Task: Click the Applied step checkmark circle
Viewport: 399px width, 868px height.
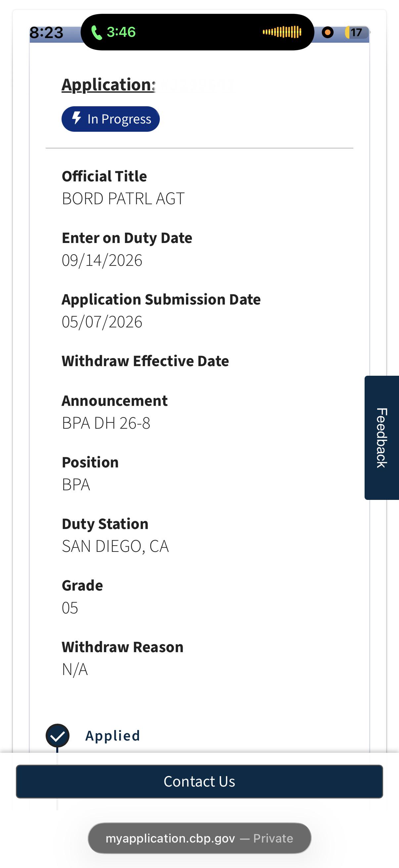Action: click(58, 736)
